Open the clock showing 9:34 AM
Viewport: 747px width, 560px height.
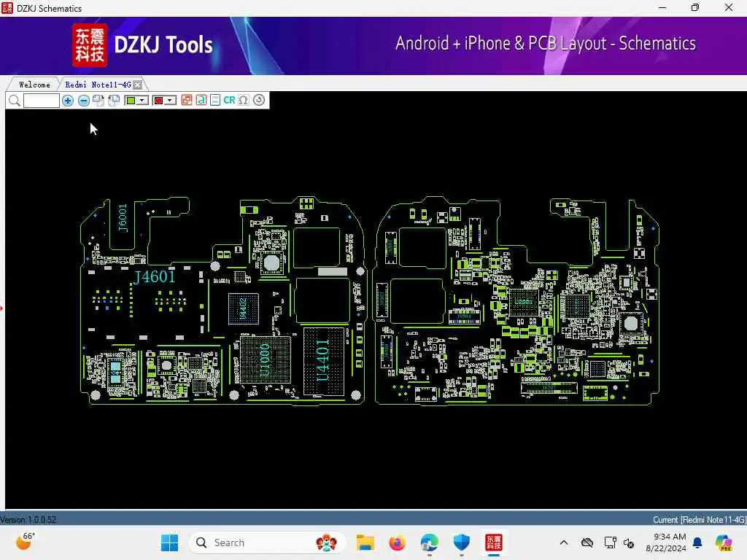coord(666,542)
